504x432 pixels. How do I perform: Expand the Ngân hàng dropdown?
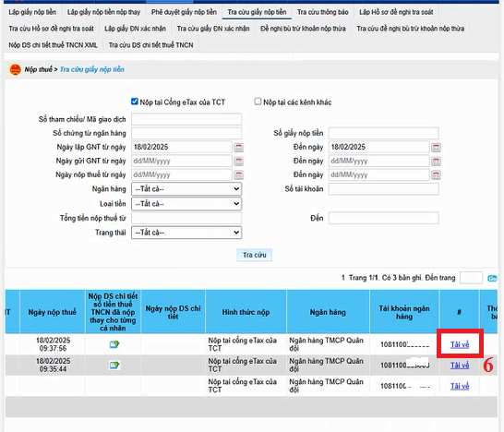click(x=186, y=188)
